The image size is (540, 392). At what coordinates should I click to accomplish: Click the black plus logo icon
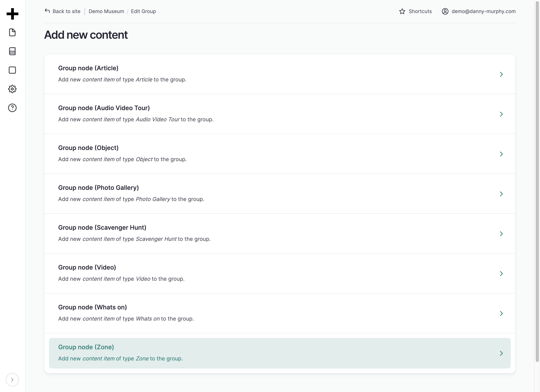click(x=12, y=14)
